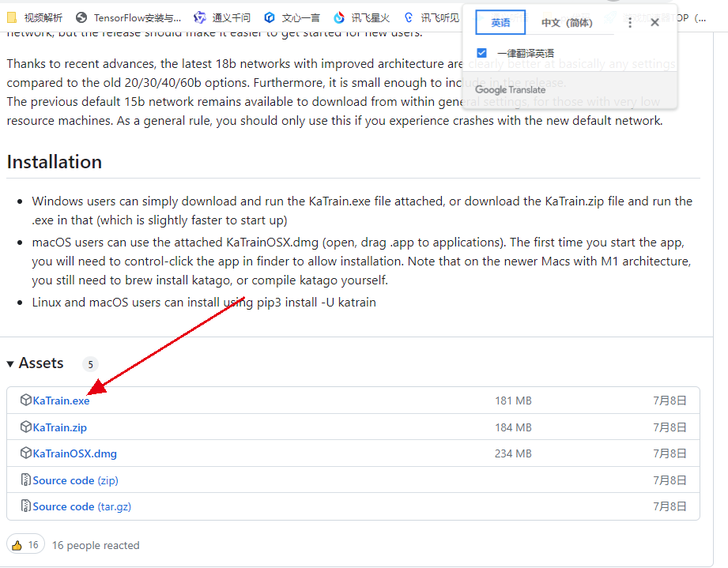Screen dimensions: 728x568
Task: Close the Google Translate popup
Action: pos(654,22)
